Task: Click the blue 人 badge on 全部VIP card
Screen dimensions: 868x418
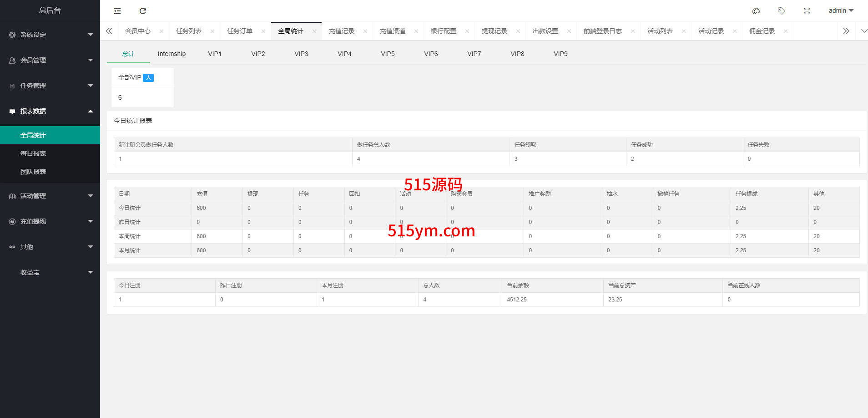Action: click(x=148, y=78)
